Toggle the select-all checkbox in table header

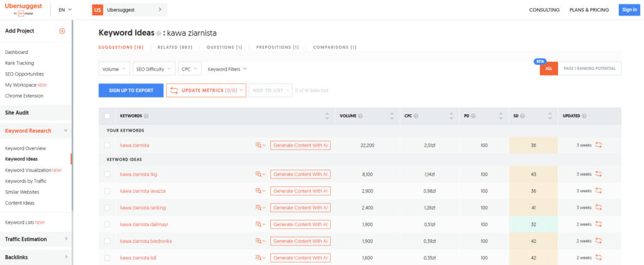click(x=107, y=116)
